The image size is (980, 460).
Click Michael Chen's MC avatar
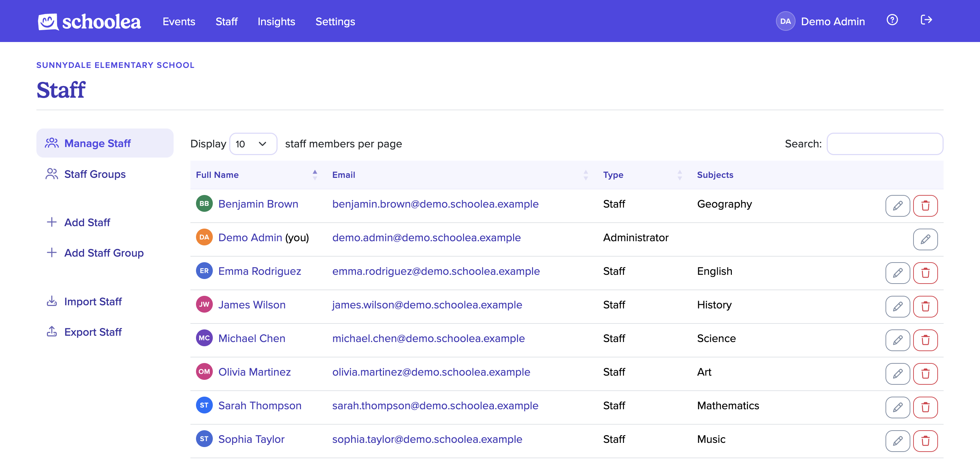[x=204, y=338]
